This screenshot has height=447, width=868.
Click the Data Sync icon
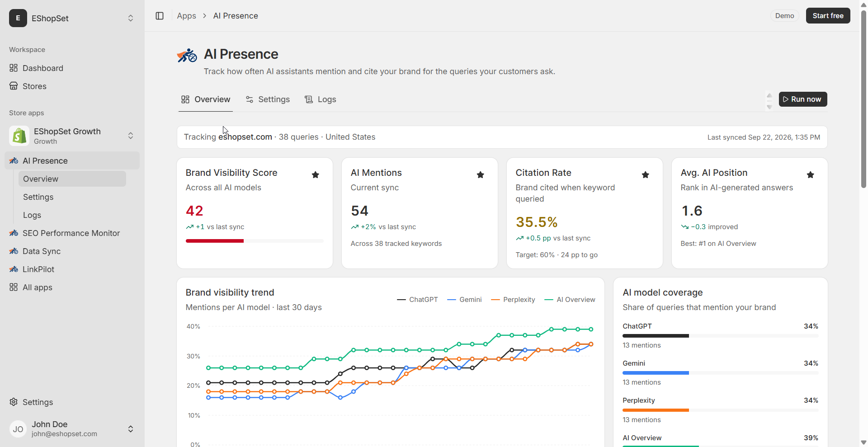(x=14, y=251)
